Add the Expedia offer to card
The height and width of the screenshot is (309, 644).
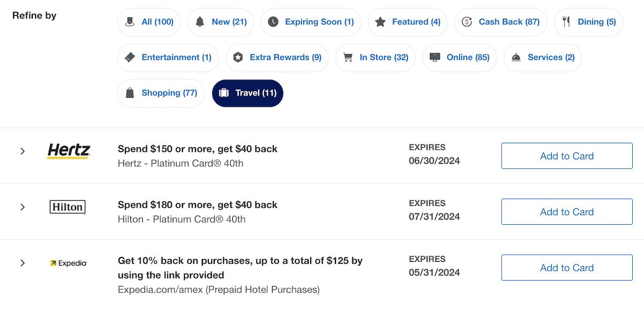click(567, 268)
